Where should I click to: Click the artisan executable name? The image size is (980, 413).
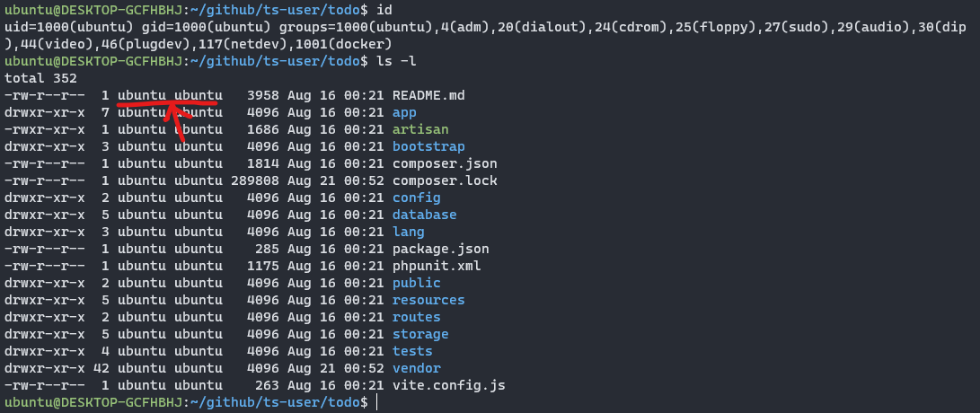pos(420,130)
